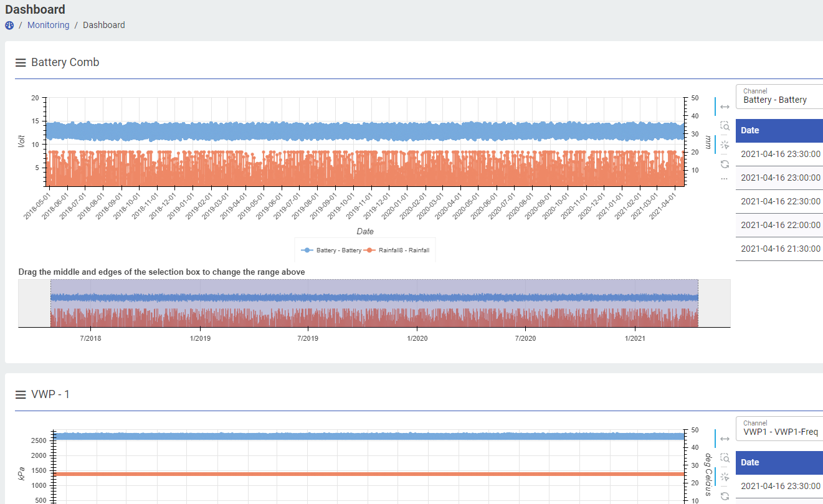This screenshot has width=823, height=504.
Task: Click the Dashboard breadcrumb item
Action: [x=103, y=26]
